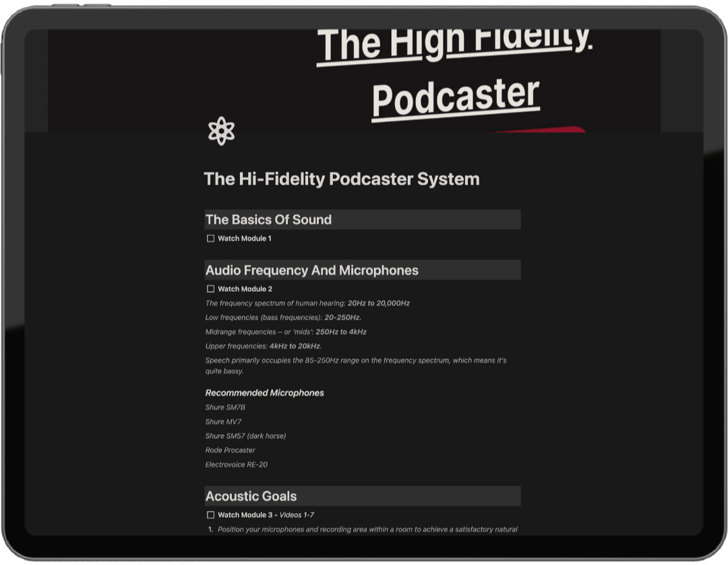Click the atom page icon
This screenshot has width=728, height=565.
pos(221,131)
